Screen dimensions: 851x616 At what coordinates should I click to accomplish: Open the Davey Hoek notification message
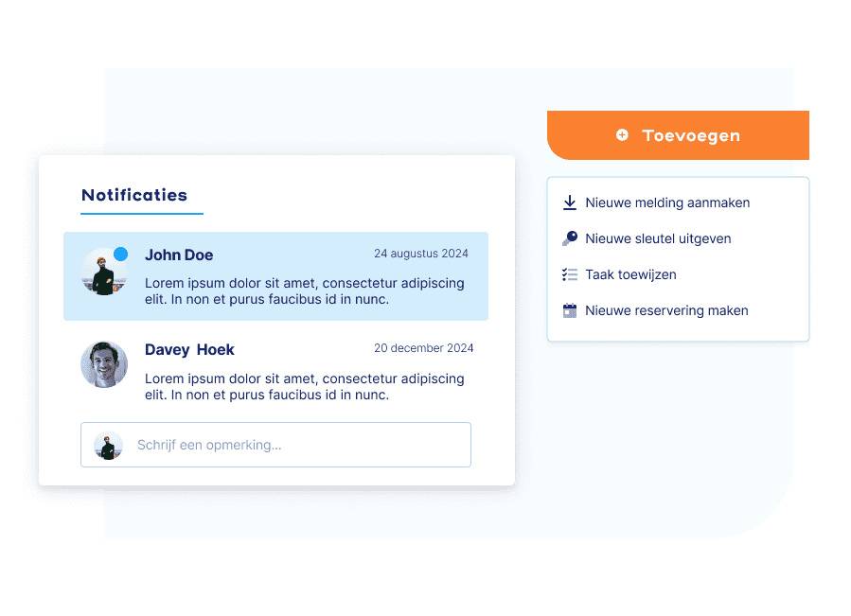coord(304,386)
